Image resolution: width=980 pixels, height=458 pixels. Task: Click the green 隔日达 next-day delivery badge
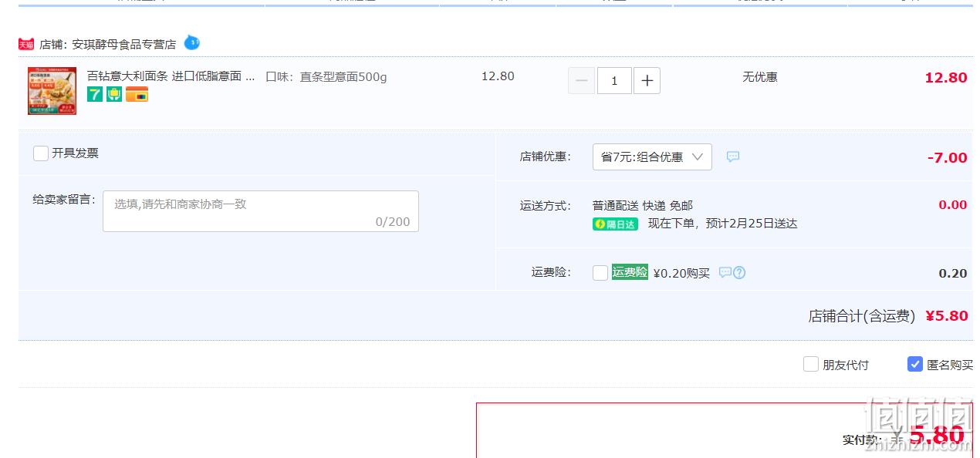615,224
